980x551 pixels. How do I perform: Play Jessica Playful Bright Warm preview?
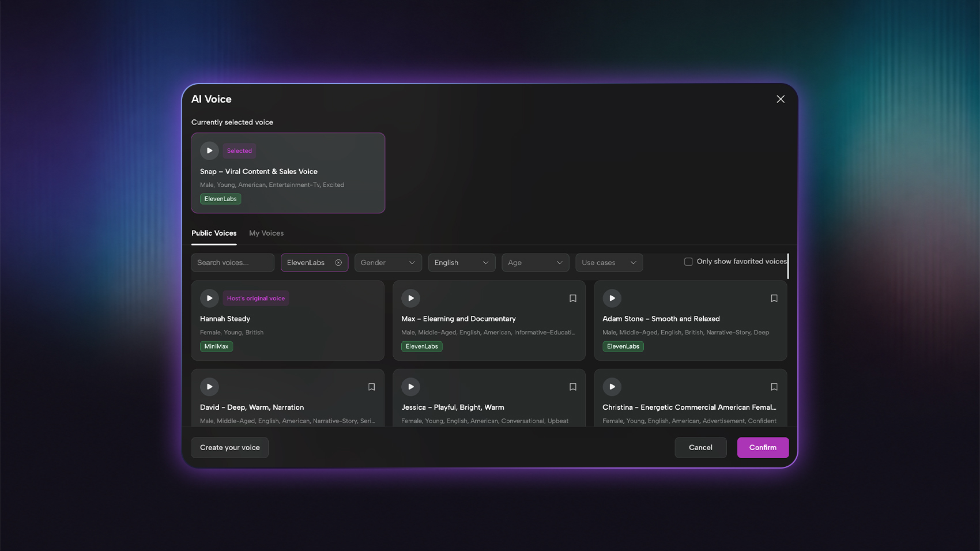click(x=410, y=387)
